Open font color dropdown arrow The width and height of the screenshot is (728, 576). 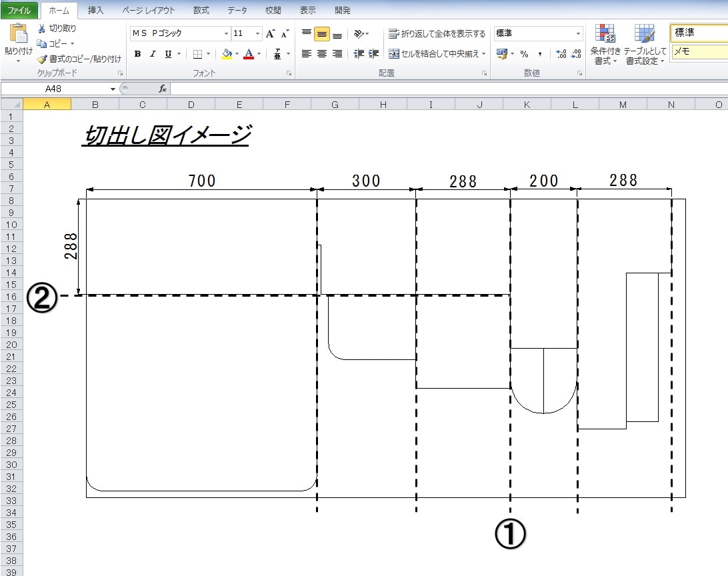259,54
